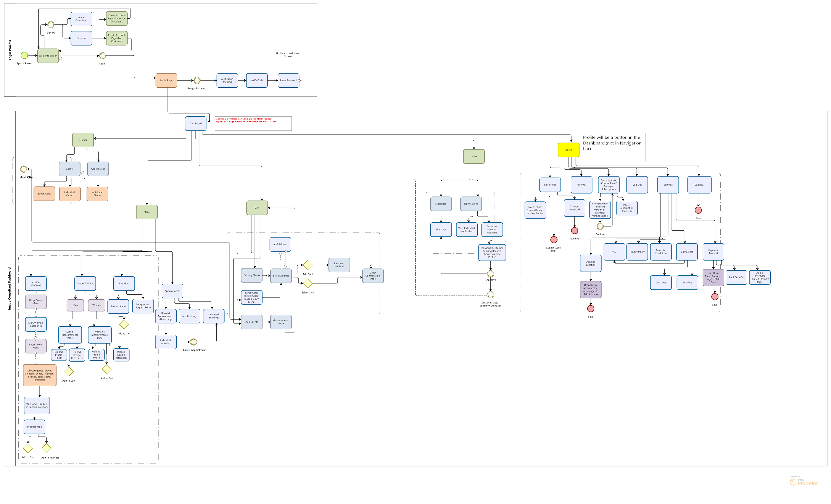
Task: Click the Calendar box
Action: (x=699, y=185)
